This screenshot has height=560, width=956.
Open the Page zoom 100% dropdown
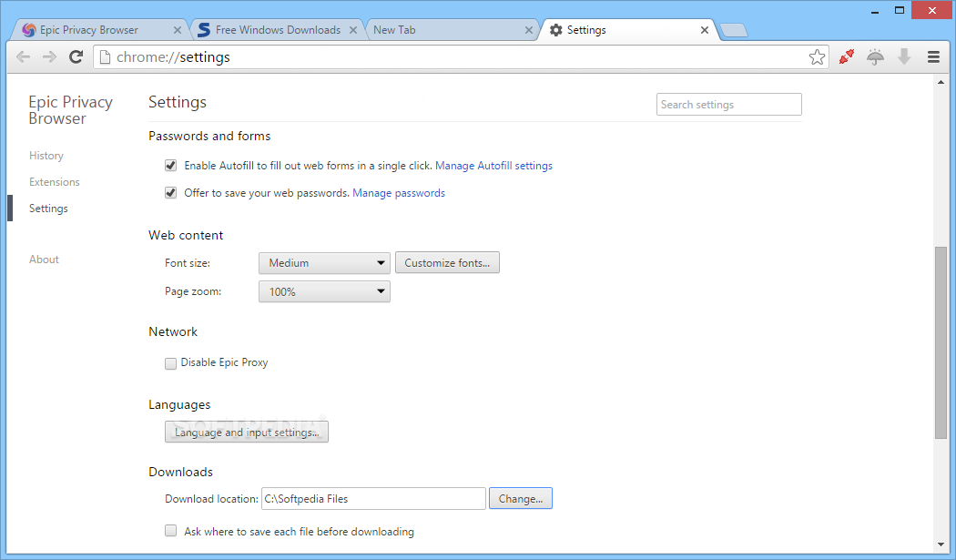click(x=324, y=291)
